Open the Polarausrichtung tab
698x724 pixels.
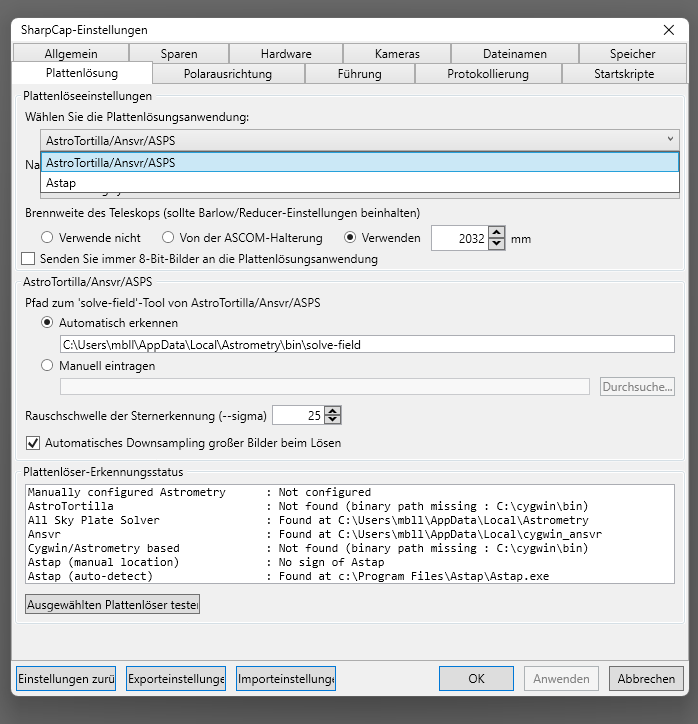pos(228,74)
